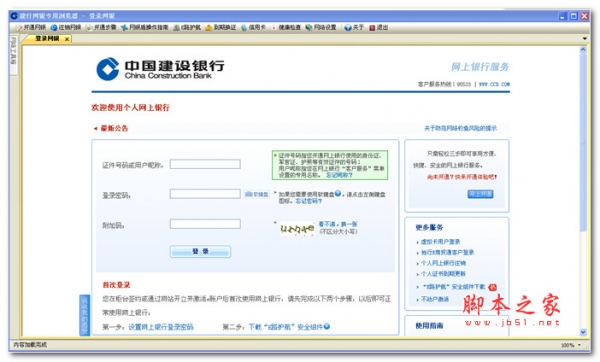Click the 内容加载完成 status bar text

pos(30,345)
